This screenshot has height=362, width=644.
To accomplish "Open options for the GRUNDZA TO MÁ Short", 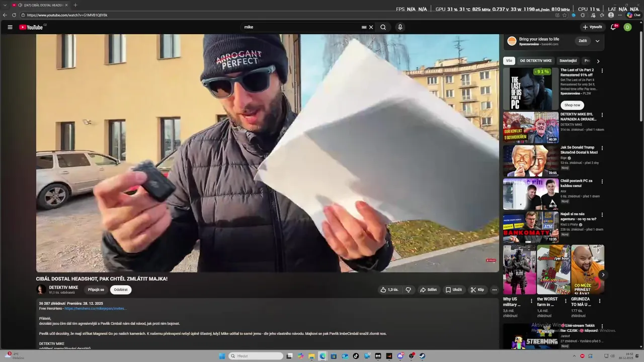I will [x=599, y=301].
